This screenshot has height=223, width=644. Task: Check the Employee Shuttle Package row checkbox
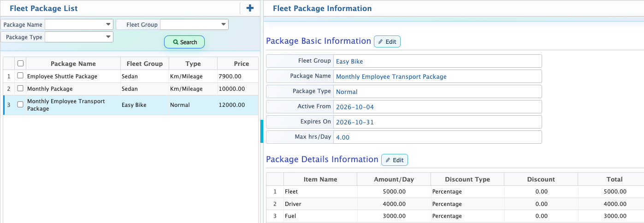(x=20, y=76)
